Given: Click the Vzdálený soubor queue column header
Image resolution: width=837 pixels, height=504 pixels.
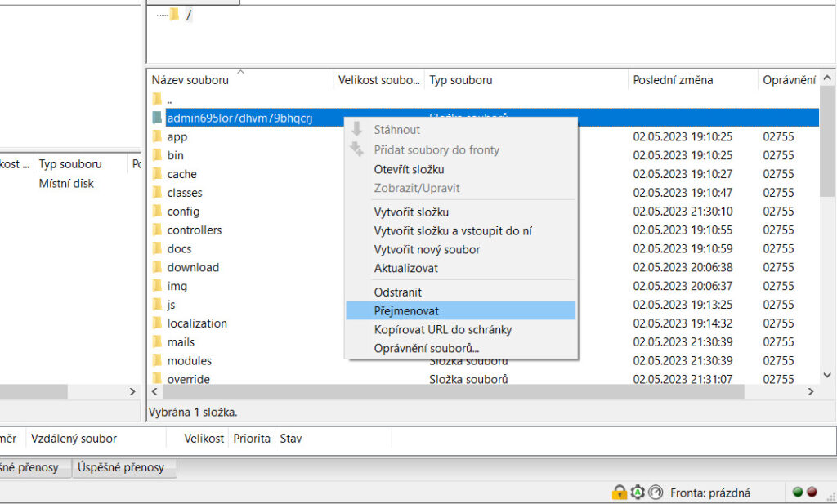Looking at the screenshot, I should click(96, 439).
